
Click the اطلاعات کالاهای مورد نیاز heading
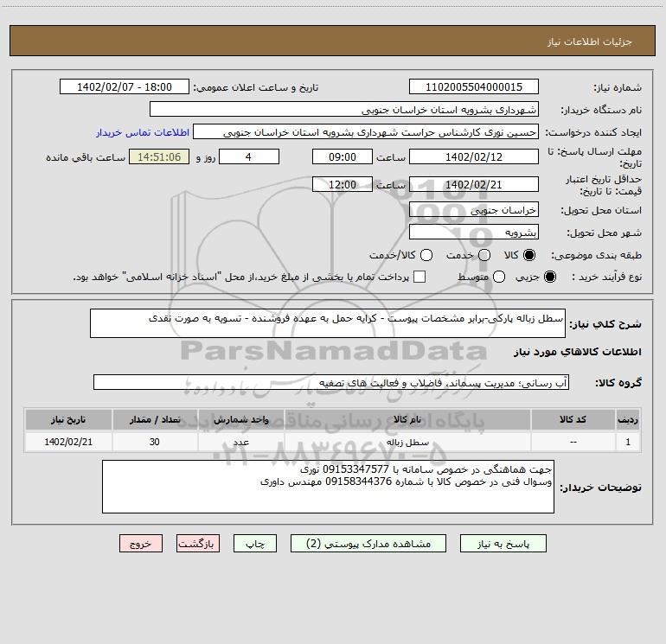point(577,352)
